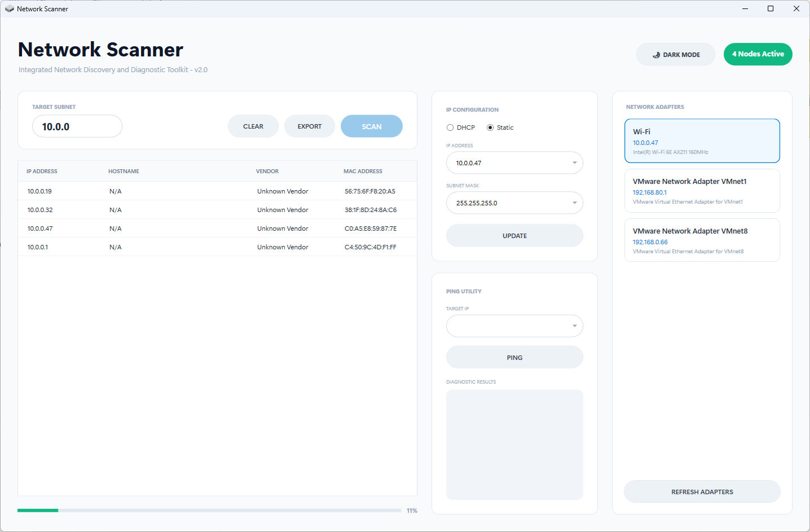This screenshot has width=810, height=532.
Task: Click MAC address 56:75:6F:F8:20:A5
Action: [x=370, y=191]
